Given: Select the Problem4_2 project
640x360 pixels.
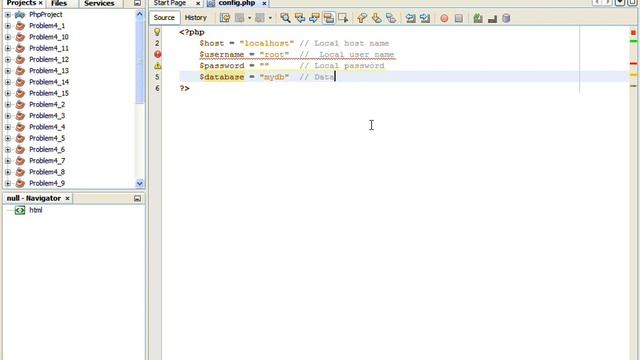Looking at the screenshot, I should pyautogui.click(x=47, y=104).
